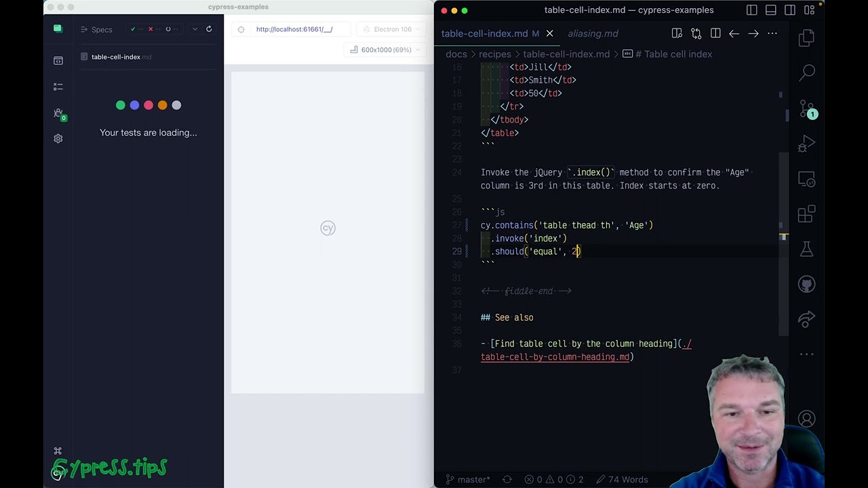
Task: Go forward with the right arrow in editor toolbar
Action: [x=753, y=34]
